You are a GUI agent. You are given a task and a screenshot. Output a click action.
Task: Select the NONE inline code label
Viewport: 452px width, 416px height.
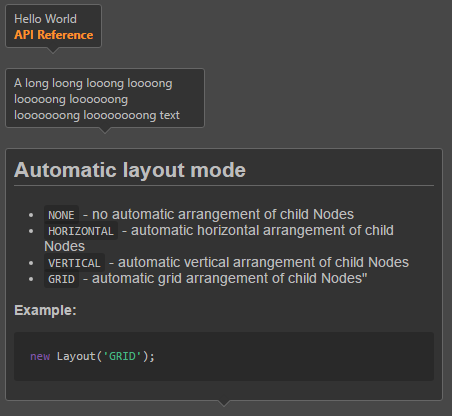pyautogui.click(x=61, y=215)
